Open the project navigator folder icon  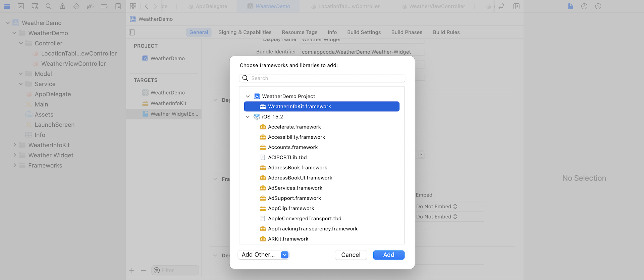point(7,6)
